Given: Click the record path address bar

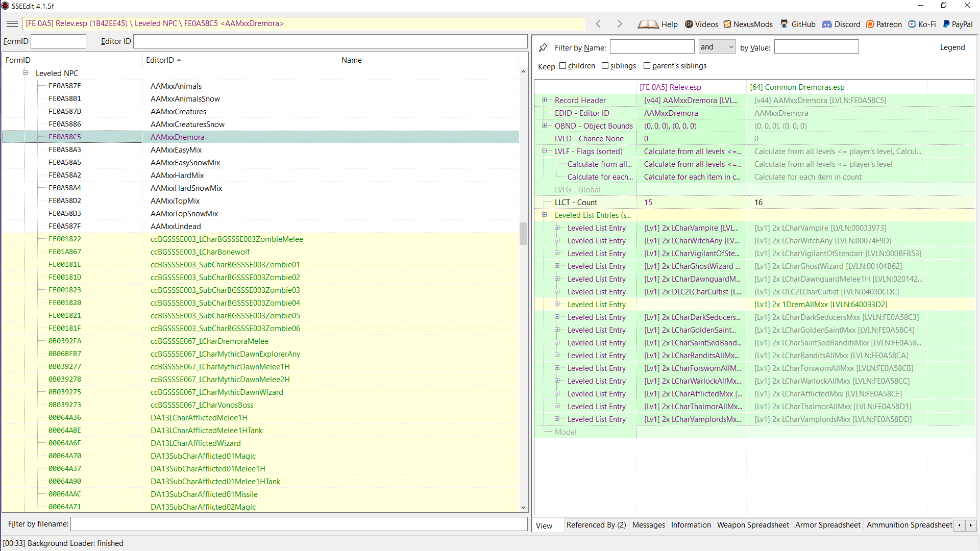Looking at the screenshot, I should pos(304,23).
